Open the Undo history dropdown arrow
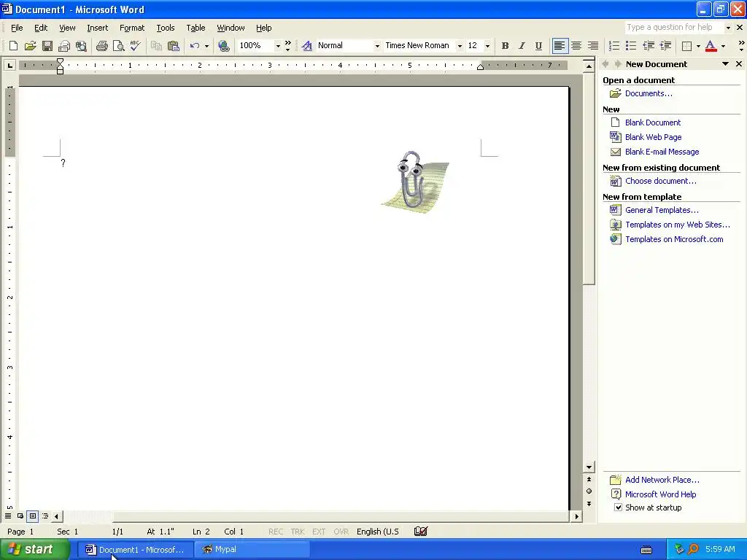747x560 pixels. click(x=206, y=46)
